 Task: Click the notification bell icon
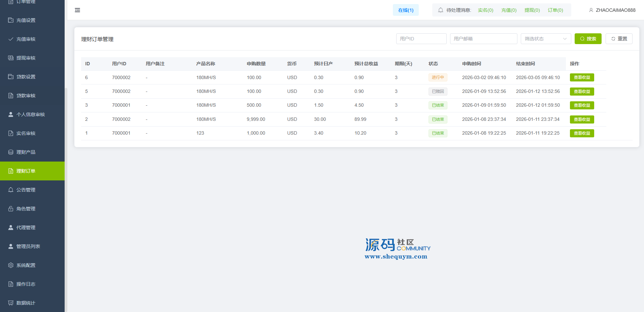tap(440, 10)
